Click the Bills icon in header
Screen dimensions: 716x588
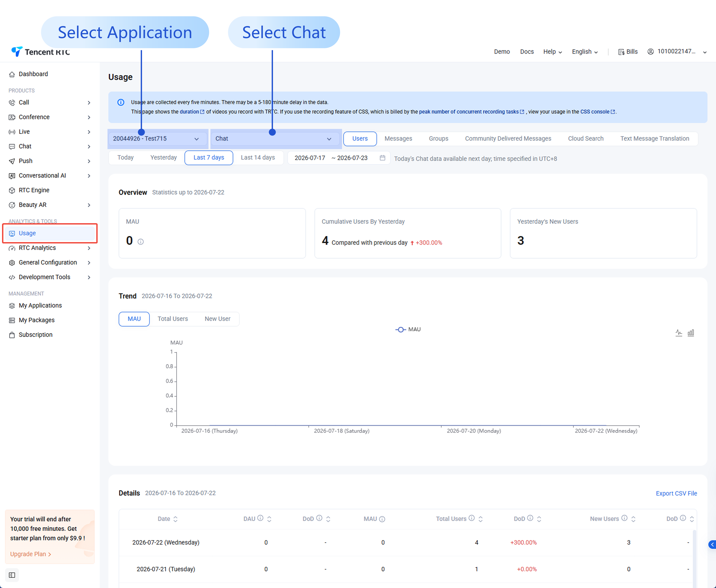(x=621, y=52)
